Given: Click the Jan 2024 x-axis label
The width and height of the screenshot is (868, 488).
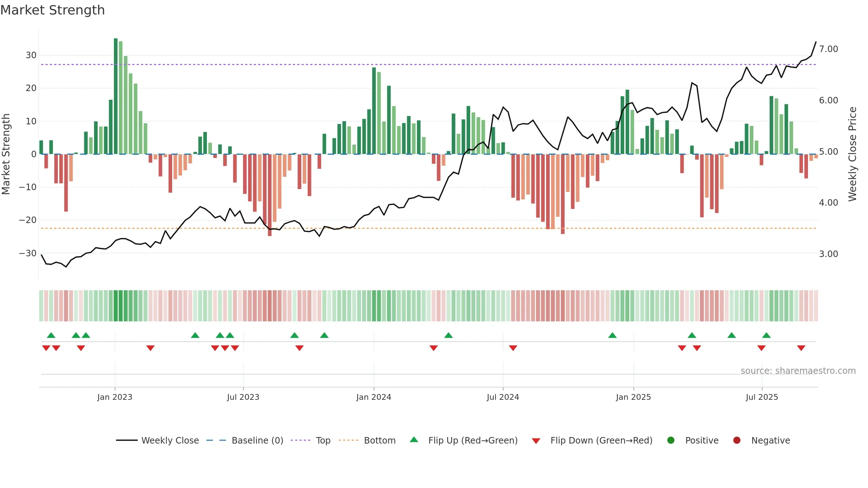Looking at the screenshot, I should point(374,397).
